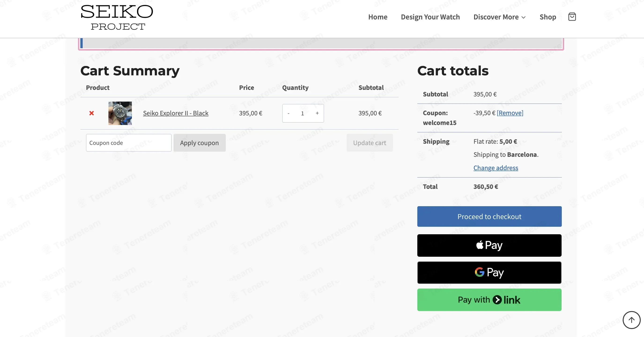Click the Update cart button
This screenshot has height=337, width=644.
click(370, 143)
